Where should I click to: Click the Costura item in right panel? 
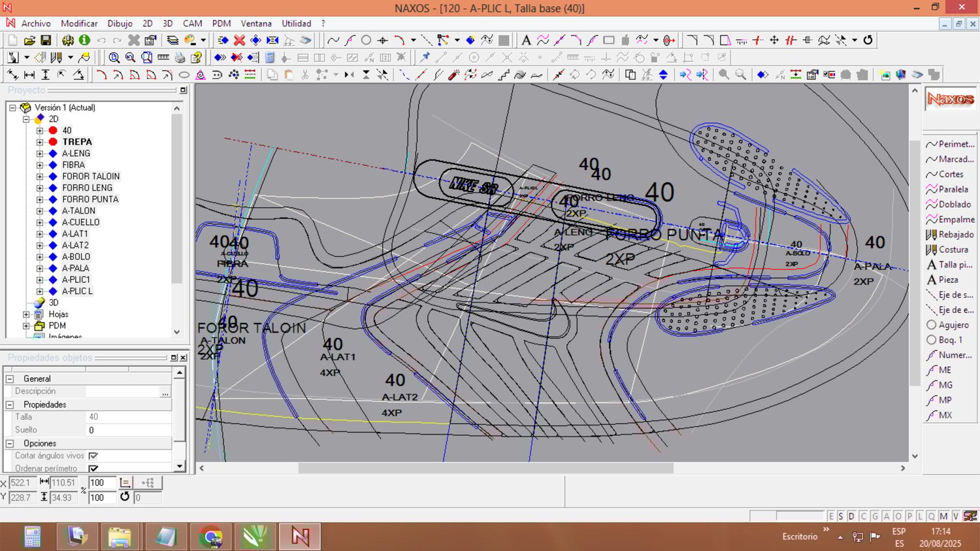coord(953,250)
